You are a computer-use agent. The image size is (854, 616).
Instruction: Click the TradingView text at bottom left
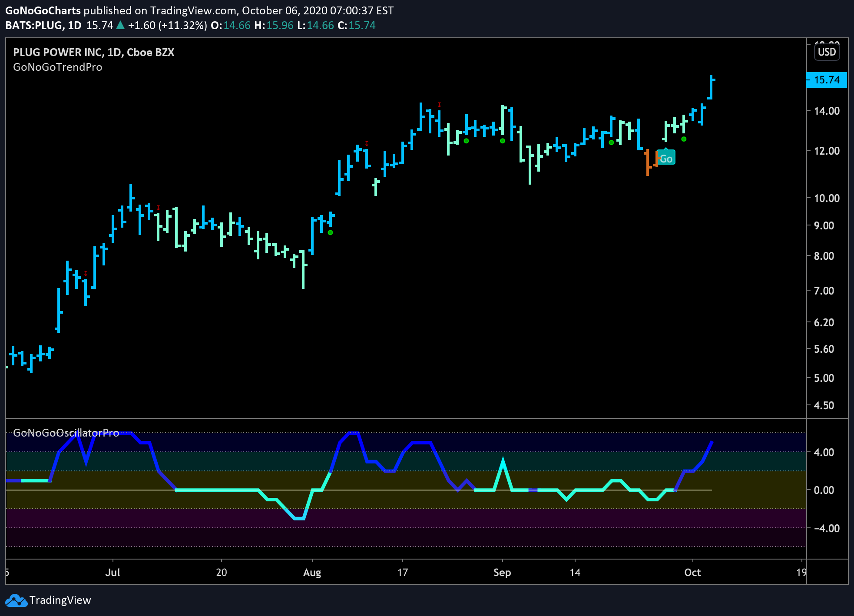(x=60, y=600)
